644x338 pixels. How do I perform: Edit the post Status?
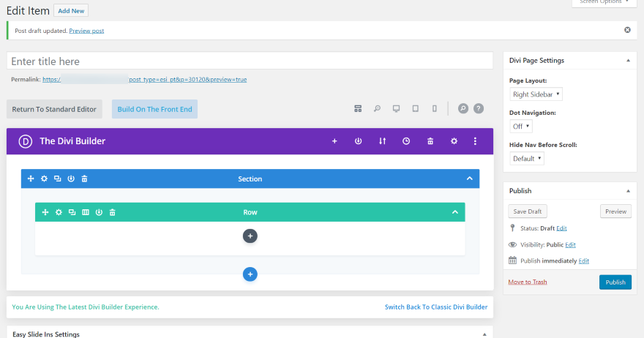pyautogui.click(x=561, y=228)
